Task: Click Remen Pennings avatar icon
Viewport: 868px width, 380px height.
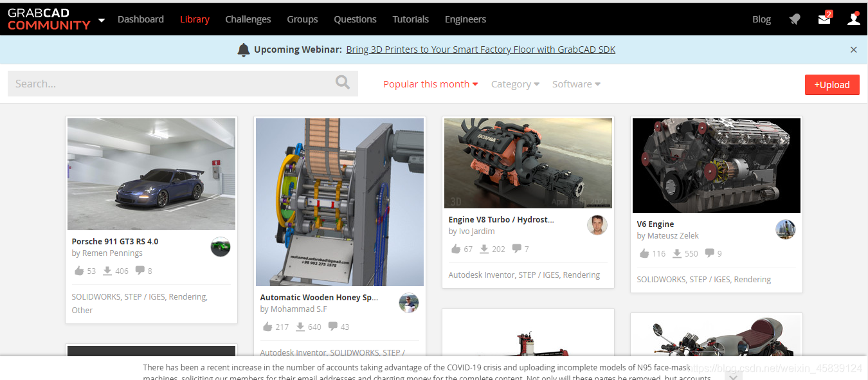Action: [x=221, y=247]
